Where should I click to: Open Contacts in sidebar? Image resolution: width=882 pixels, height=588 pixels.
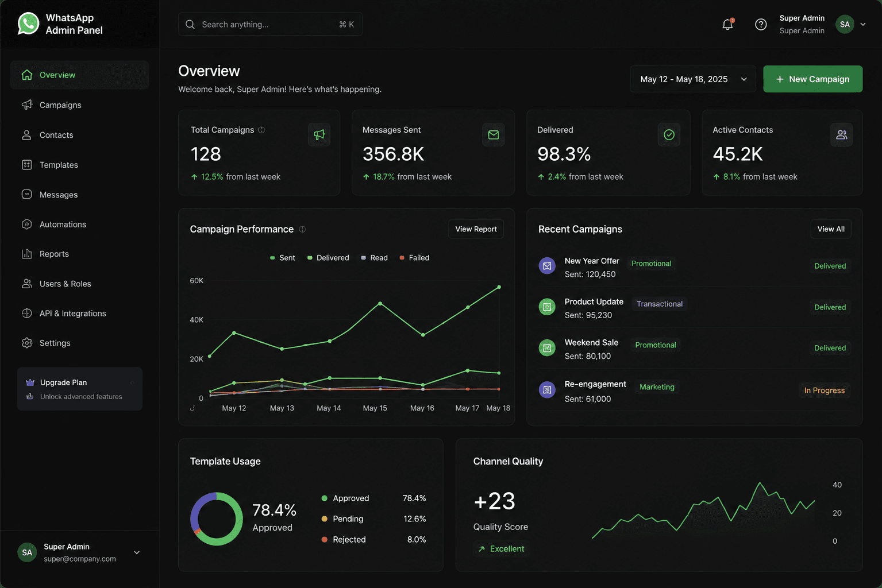tap(80, 135)
